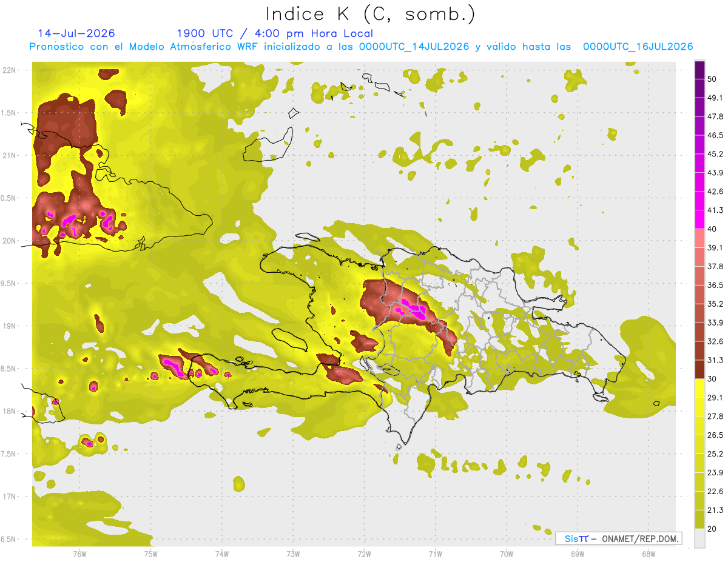Click the latitude label '8.5N'
Screen dimensions: 728x562
click(x=9, y=369)
